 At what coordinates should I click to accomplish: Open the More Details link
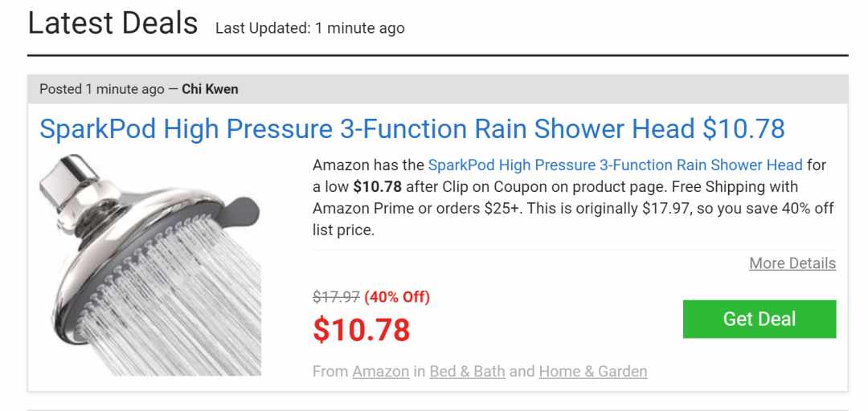tap(792, 263)
